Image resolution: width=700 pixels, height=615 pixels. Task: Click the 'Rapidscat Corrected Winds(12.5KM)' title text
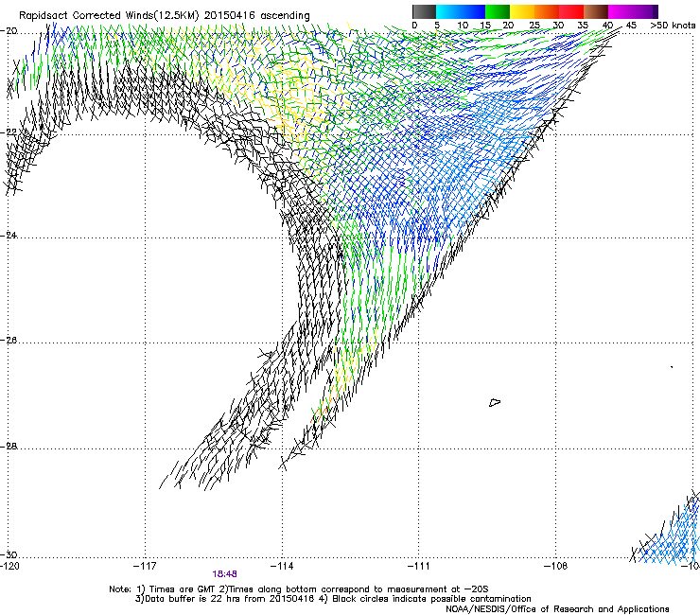(x=109, y=15)
